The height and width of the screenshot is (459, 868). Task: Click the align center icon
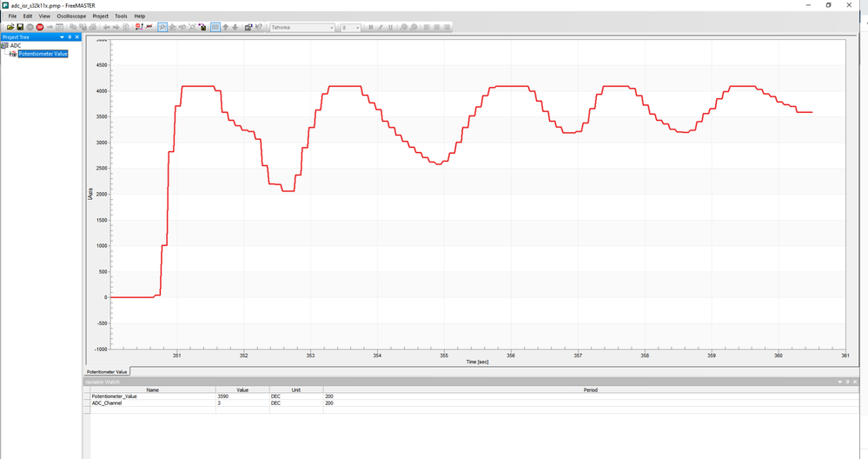click(437, 27)
